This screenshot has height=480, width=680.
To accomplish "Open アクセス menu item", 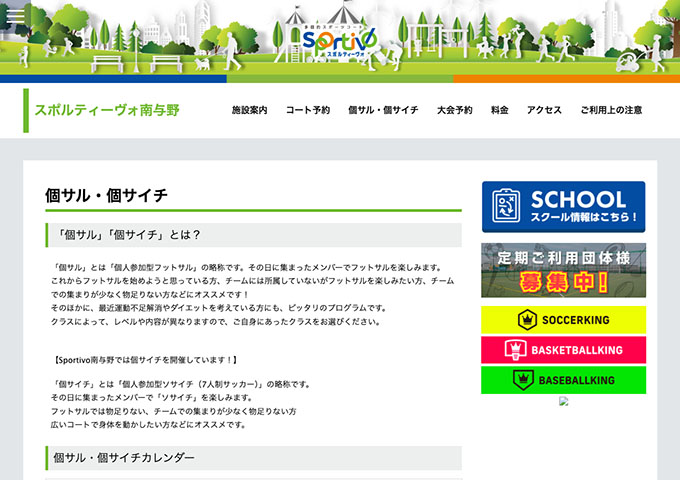I will (x=544, y=110).
